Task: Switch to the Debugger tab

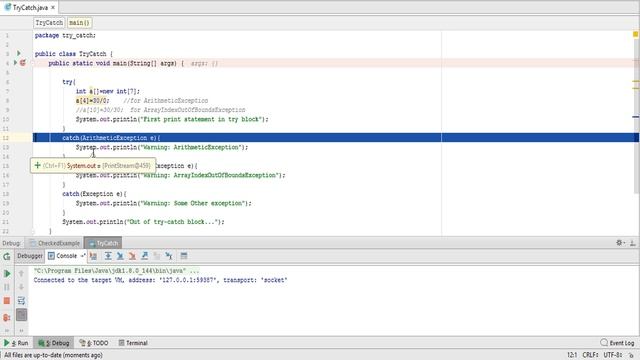Action: [30, 256]
